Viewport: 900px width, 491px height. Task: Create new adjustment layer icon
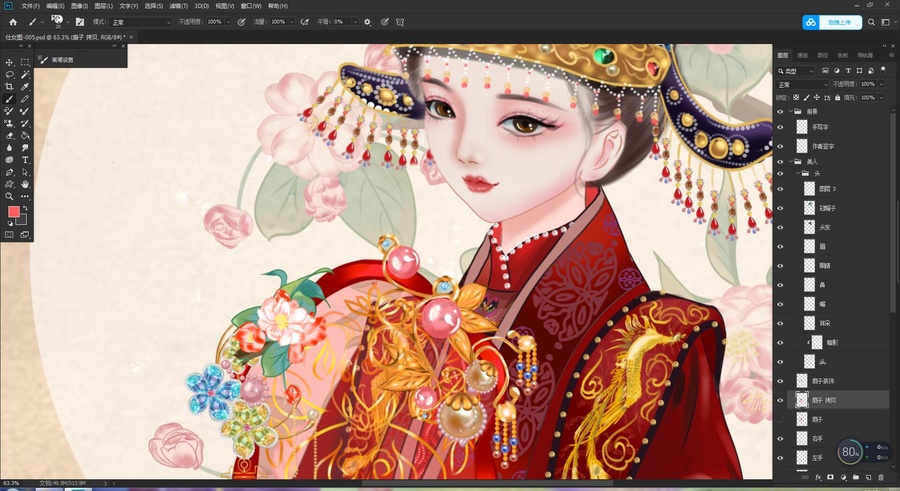click(843, 477)
